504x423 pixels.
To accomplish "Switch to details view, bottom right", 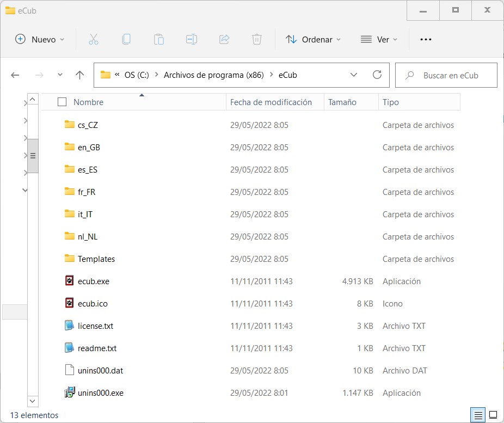I will (479, 415).
